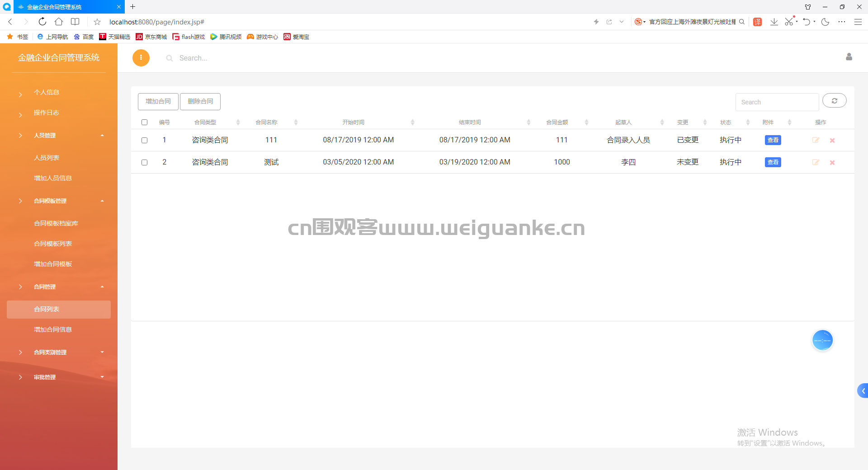
Task: Click the table Search input field
Action: coord(777,102)
